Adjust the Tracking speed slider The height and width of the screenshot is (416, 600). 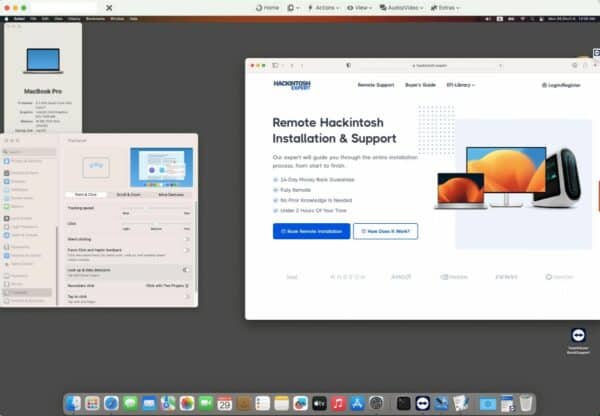[156, 208]
